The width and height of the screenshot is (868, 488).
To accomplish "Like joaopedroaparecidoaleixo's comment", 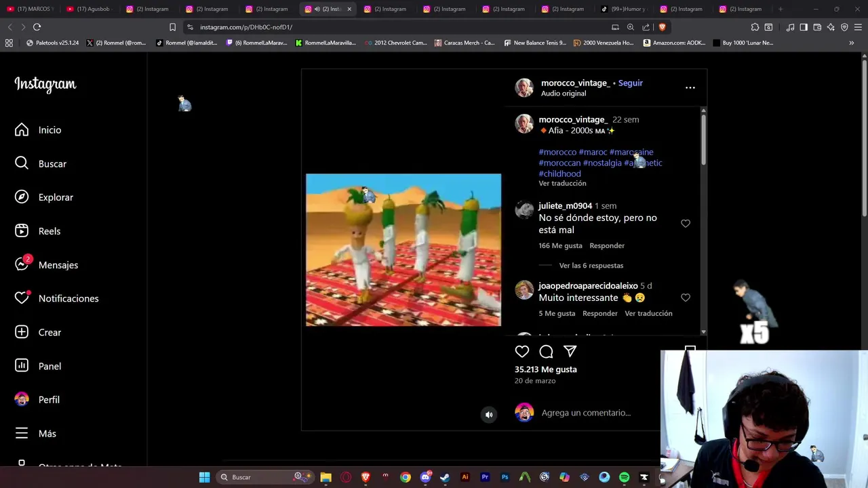I will tap(685, 298).
